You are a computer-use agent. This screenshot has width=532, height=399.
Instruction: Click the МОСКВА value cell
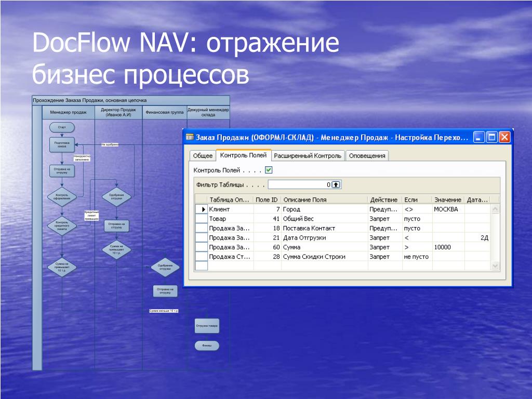448,209
